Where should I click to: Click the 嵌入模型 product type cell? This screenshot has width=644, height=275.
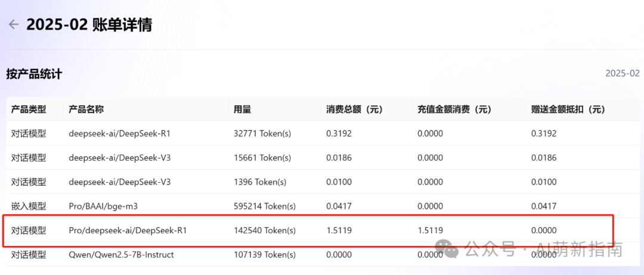(x=29, y=206)
